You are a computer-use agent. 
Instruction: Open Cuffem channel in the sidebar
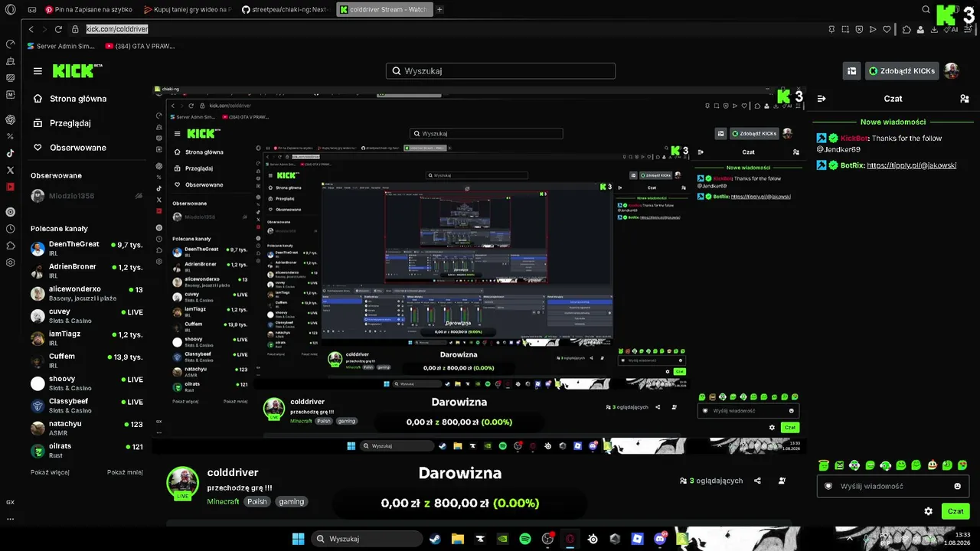[x=87, y=360]
